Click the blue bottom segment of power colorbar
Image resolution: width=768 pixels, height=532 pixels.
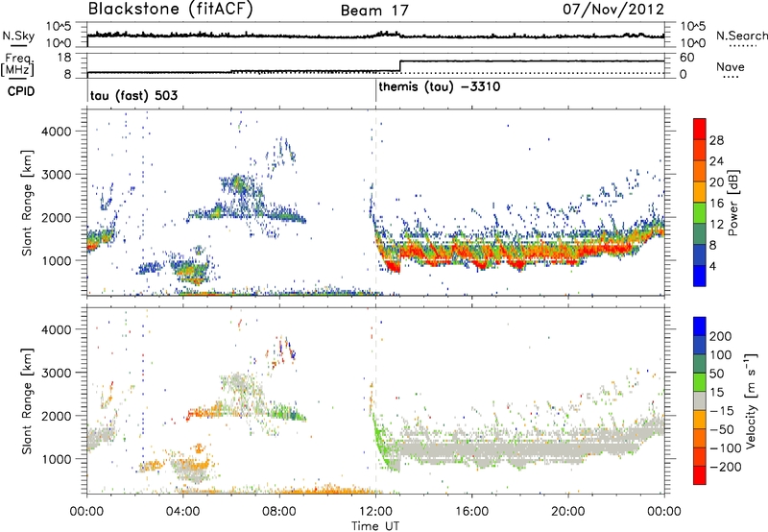point(700,276)
